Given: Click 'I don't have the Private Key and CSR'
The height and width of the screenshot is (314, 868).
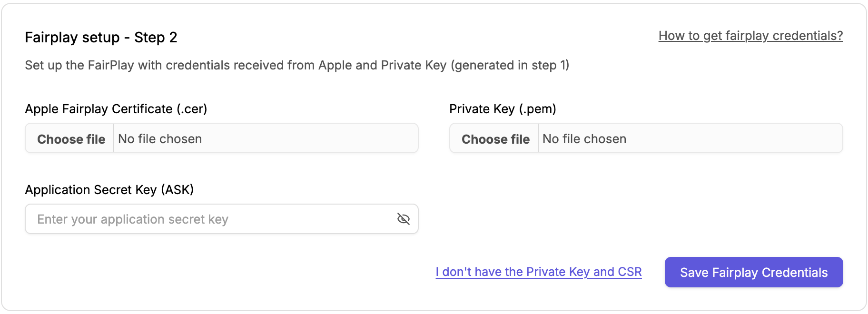Looking at the screenshot, I should pos(538,272).
